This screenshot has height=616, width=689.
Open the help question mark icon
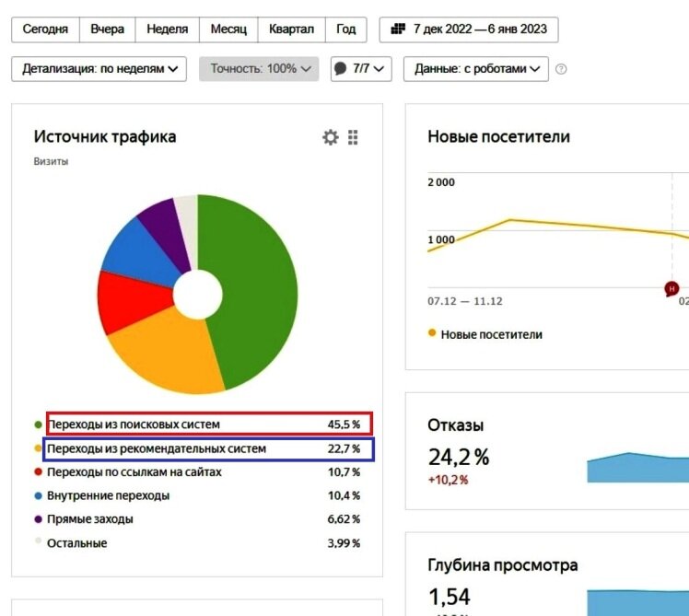[561, 69]
